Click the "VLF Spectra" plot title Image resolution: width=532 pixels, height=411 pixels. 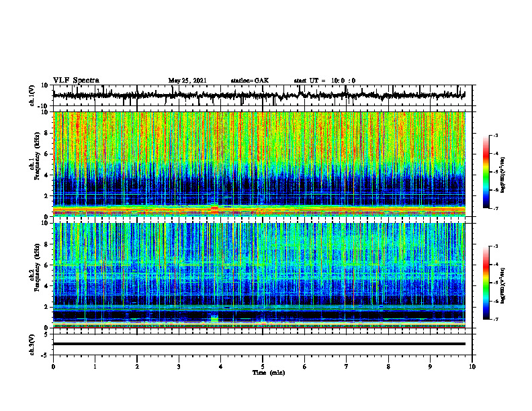click(x=76, y=81)
